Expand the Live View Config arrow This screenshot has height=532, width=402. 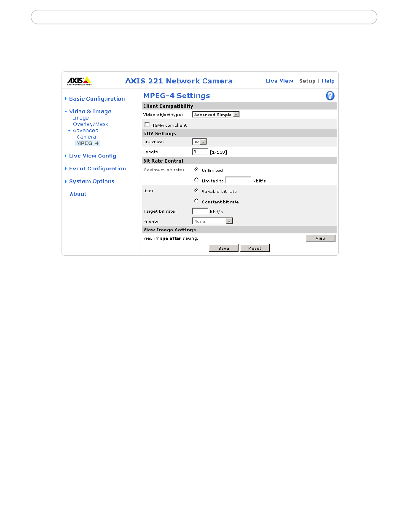[x=66, y=156]
